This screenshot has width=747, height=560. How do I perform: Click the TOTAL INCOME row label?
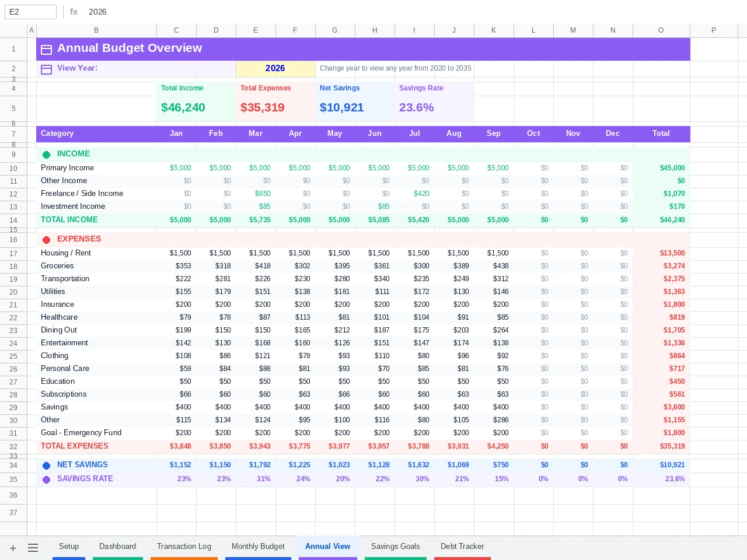(x=69, y=220)
